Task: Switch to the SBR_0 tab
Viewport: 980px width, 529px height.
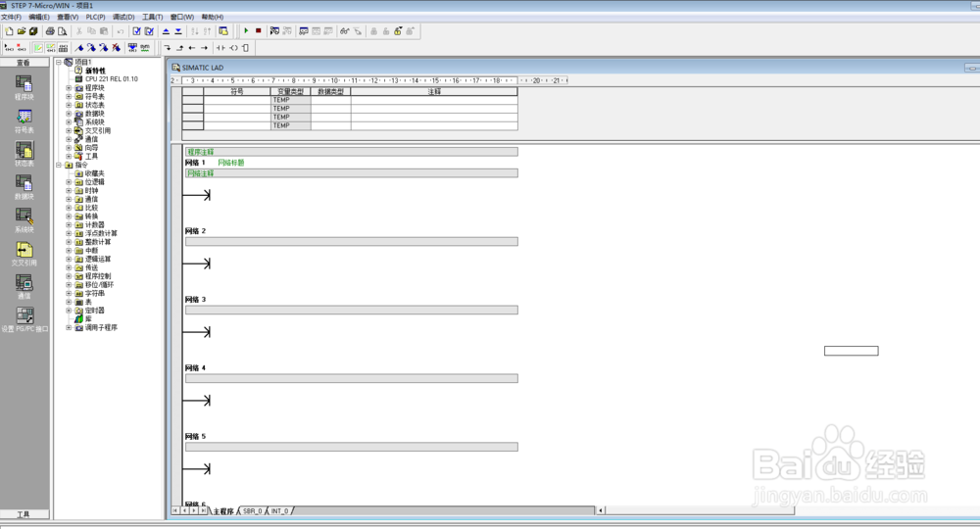Action: point(253,511)
